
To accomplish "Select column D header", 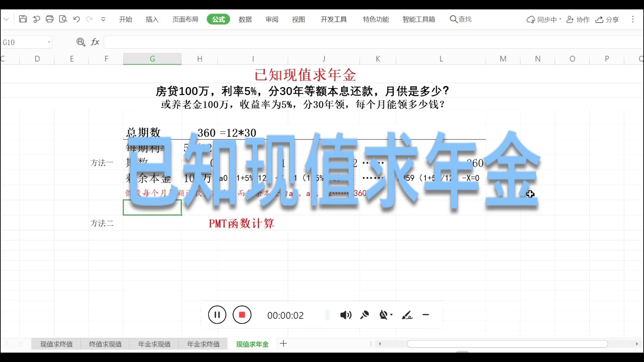I will click(37, 59).
